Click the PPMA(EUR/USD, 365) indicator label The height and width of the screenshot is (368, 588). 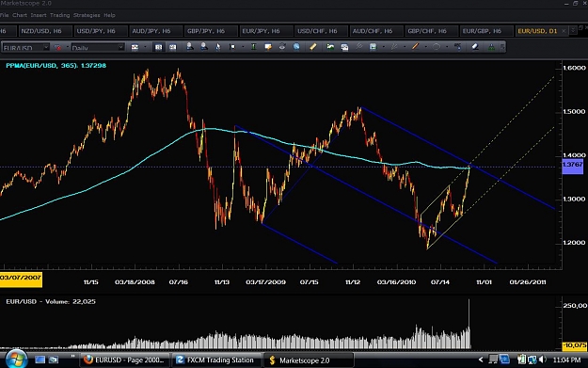pos(56,66)
